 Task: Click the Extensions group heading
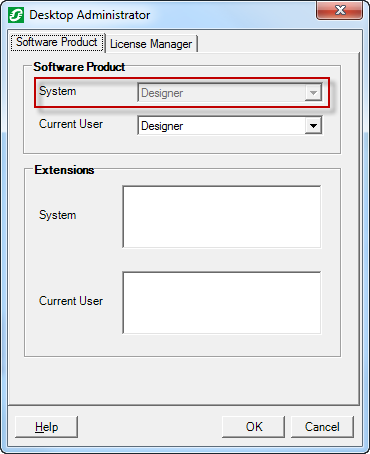click(x=64, y=170)
